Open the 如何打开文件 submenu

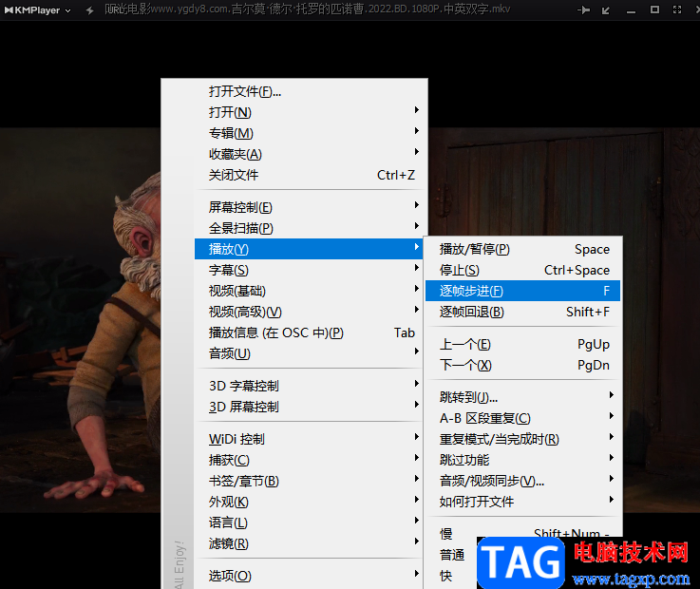tap(522, 502)
